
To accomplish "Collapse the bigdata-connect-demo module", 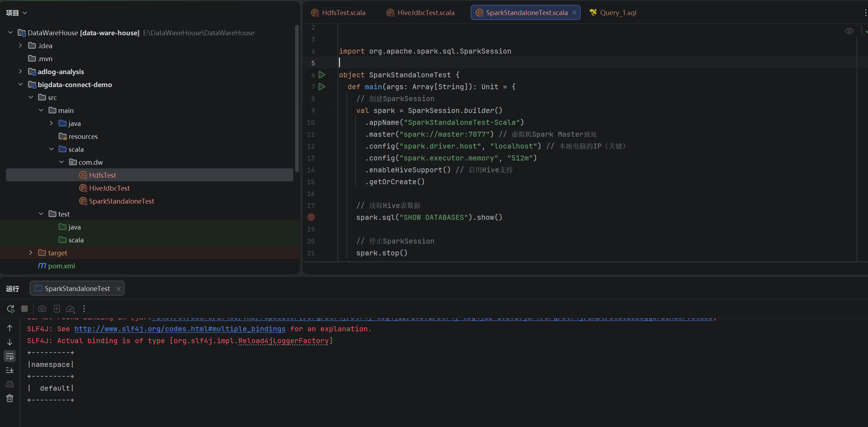I will [20, 85].
